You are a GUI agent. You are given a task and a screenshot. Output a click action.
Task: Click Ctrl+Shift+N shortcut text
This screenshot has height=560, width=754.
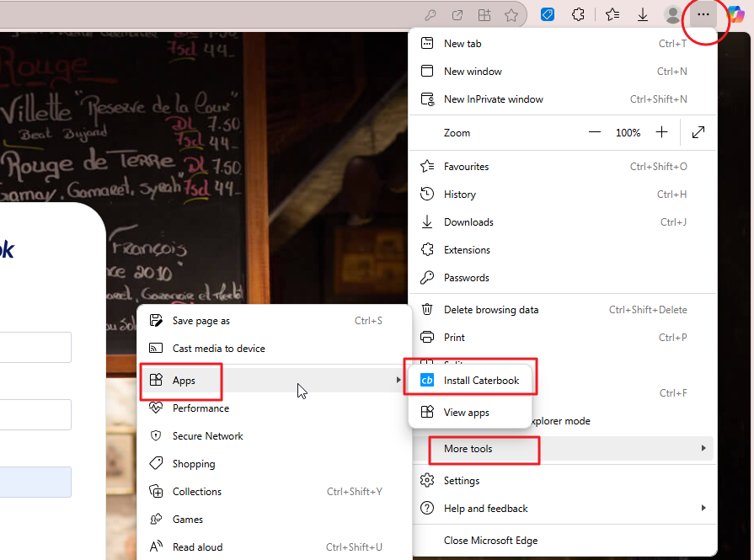pyautogui.click(x=658, y=99)
